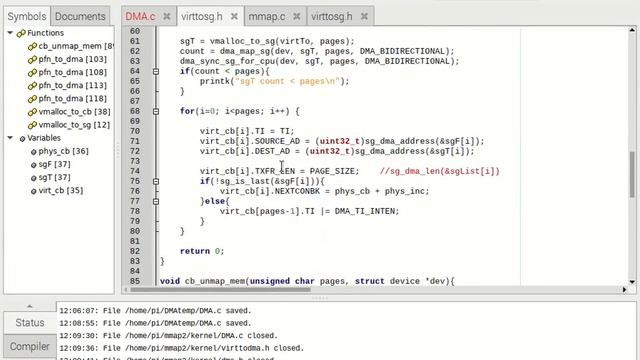
Task: Select cb_unmap_mem function in Symbols list
Action: 76,46
